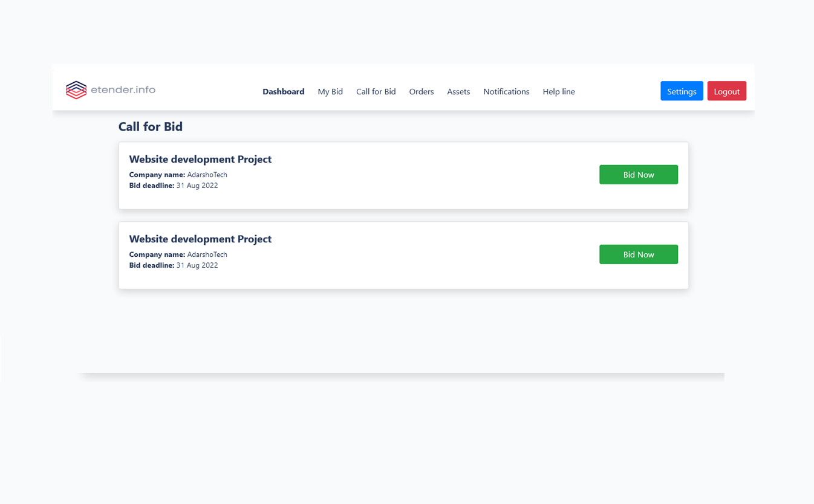
Task: Open the Dashboard nav item
Action: (x=283, y=92)
